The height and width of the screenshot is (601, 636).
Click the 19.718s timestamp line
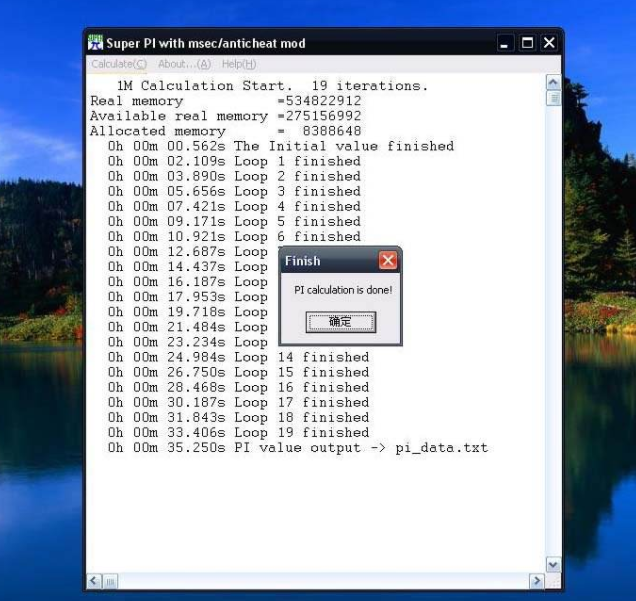(x=187, y=312)
